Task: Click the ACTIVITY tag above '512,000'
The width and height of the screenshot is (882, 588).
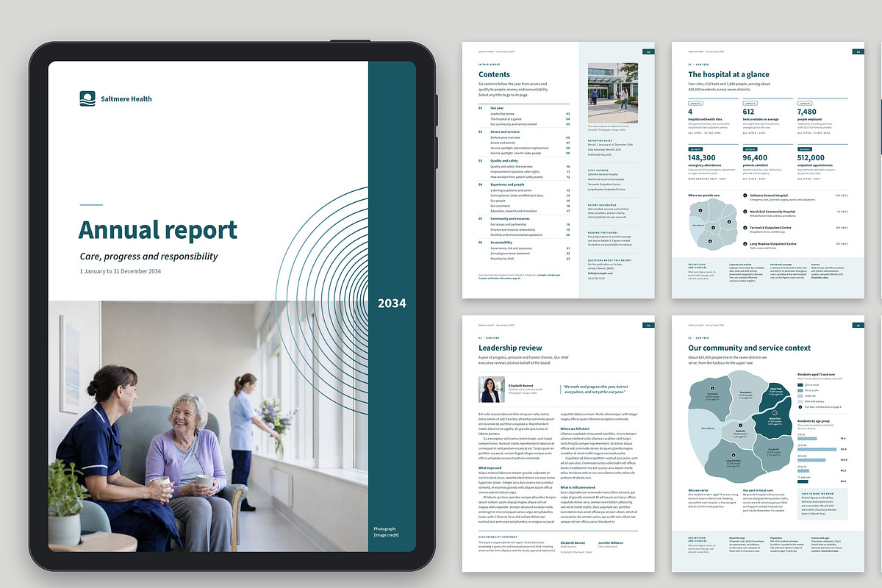Action: pyautogui.click(x=805, y=149)
